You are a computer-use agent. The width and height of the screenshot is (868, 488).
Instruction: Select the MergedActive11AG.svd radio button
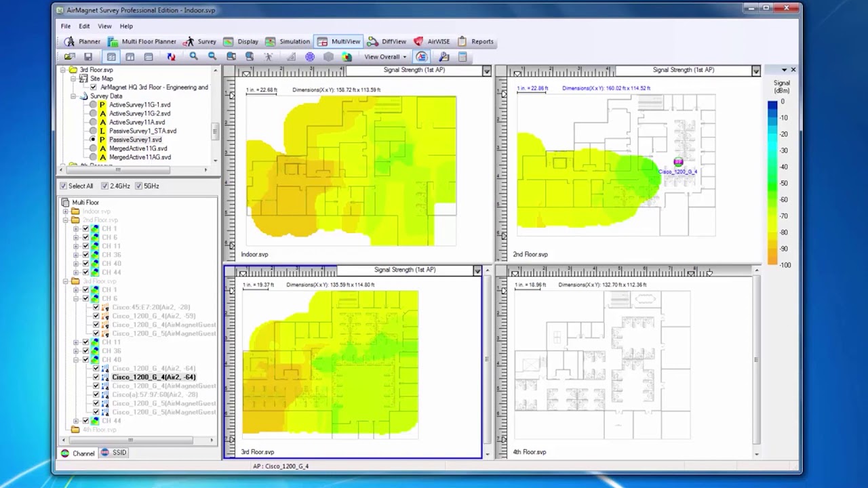click(x=94, y=157)
